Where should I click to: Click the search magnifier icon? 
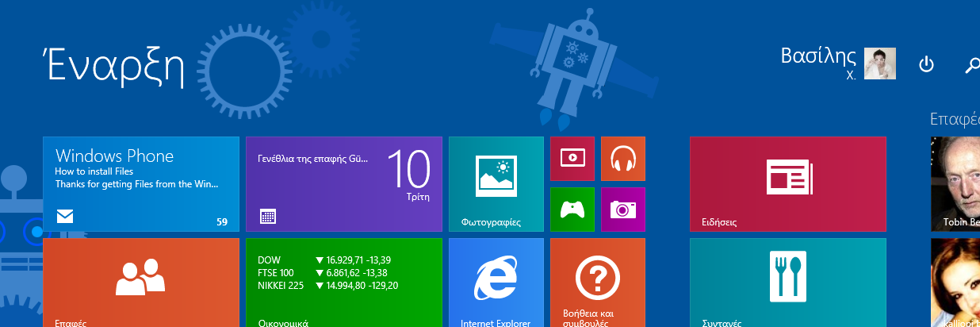pos(972,65)
